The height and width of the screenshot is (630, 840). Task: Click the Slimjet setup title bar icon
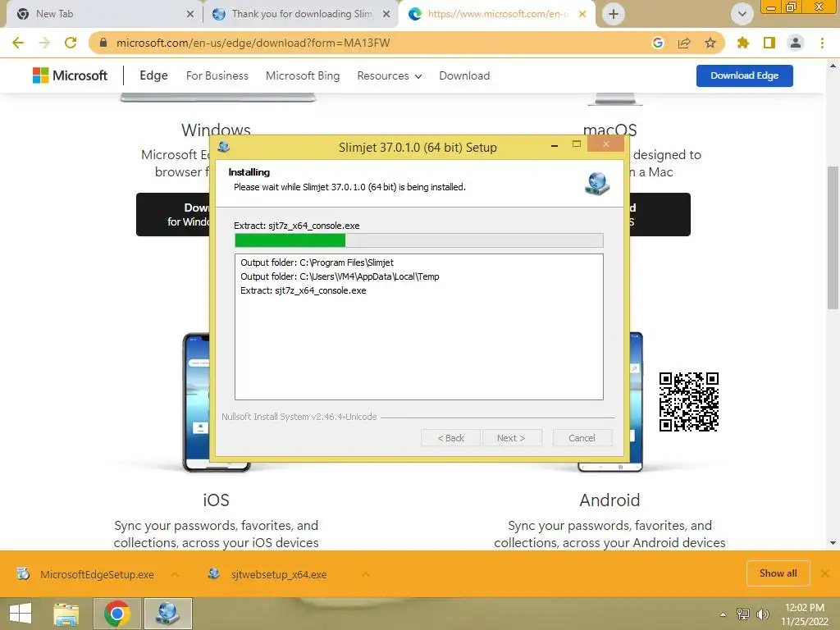click(x=224, y=147)
